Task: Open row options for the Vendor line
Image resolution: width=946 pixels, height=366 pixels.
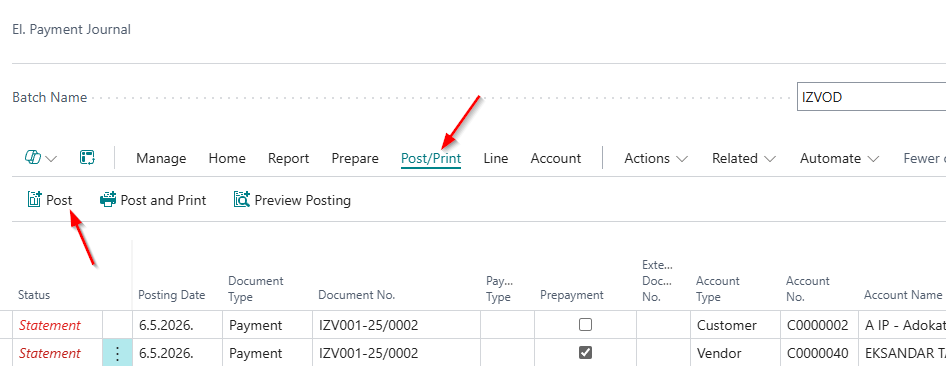Action: click(x=118, y=353)
